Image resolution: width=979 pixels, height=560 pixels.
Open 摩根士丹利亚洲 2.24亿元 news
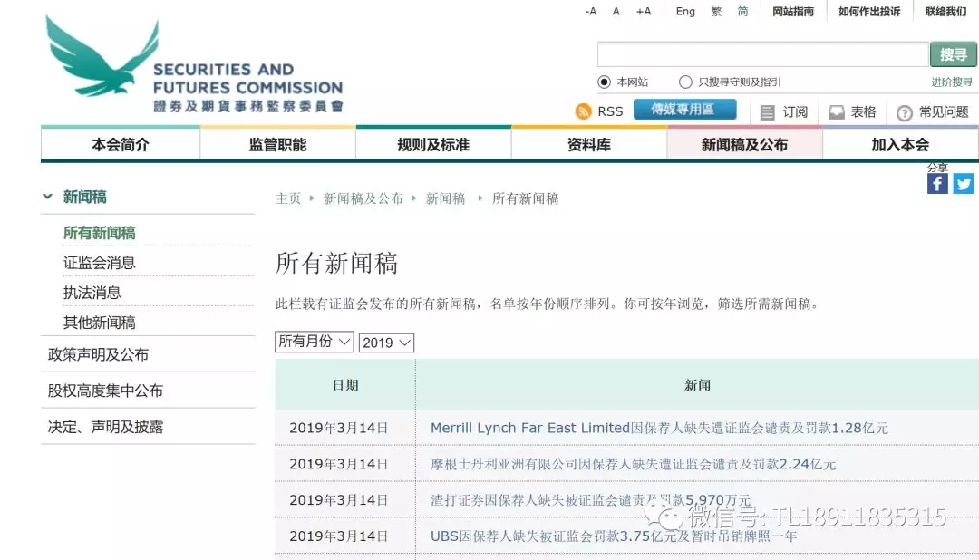tap(633, 465)
